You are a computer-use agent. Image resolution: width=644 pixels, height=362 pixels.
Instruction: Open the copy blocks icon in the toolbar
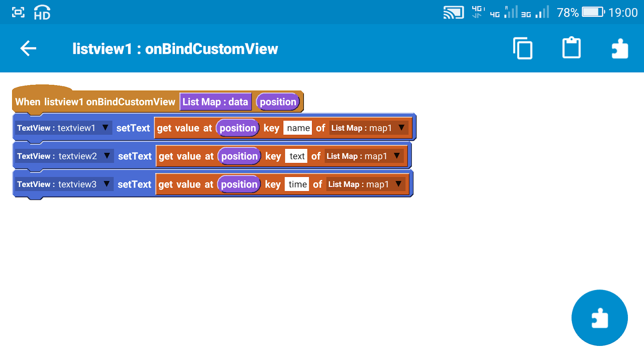point(523,48)
